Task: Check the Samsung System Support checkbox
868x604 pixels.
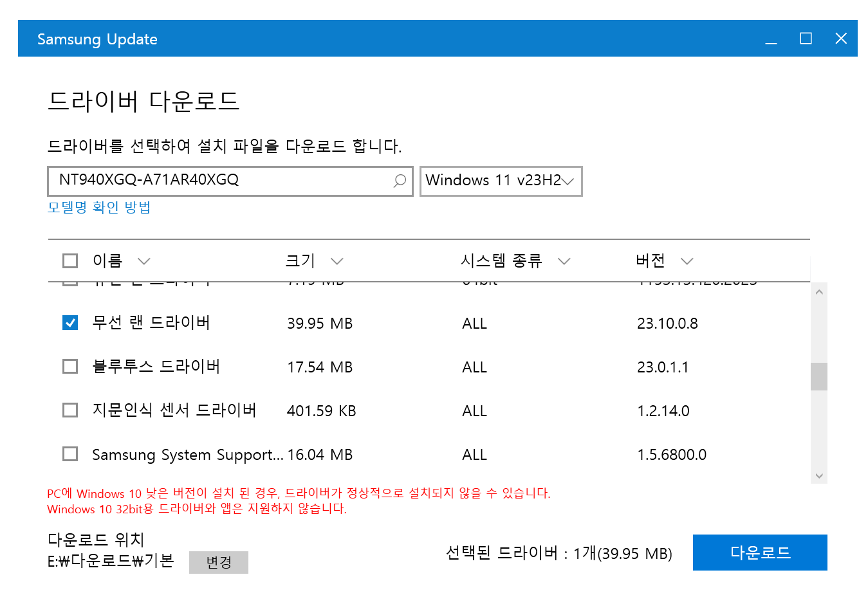Action: [70, 453]
